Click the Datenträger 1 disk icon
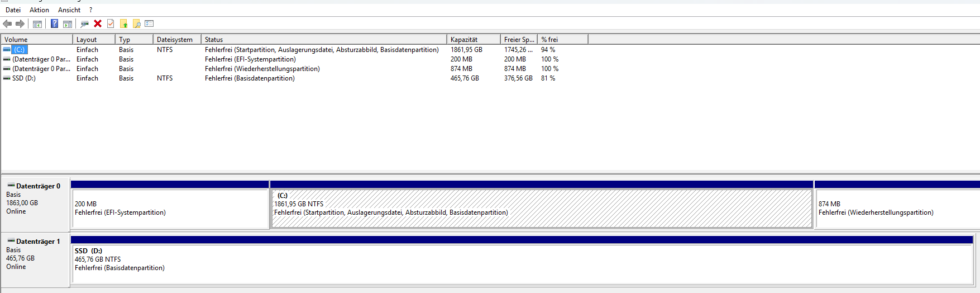This screenshot has height=293, width=980. coord(11,240)
